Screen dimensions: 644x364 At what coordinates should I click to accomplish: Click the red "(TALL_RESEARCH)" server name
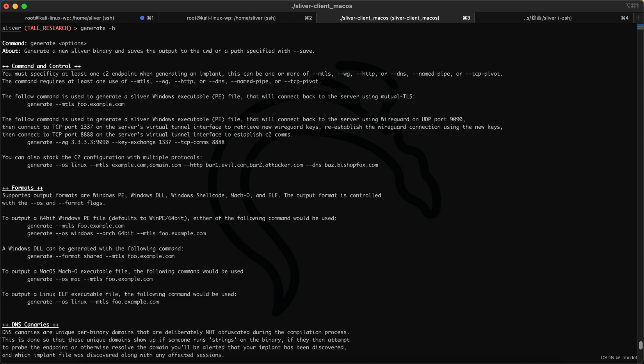coord(48,28)
